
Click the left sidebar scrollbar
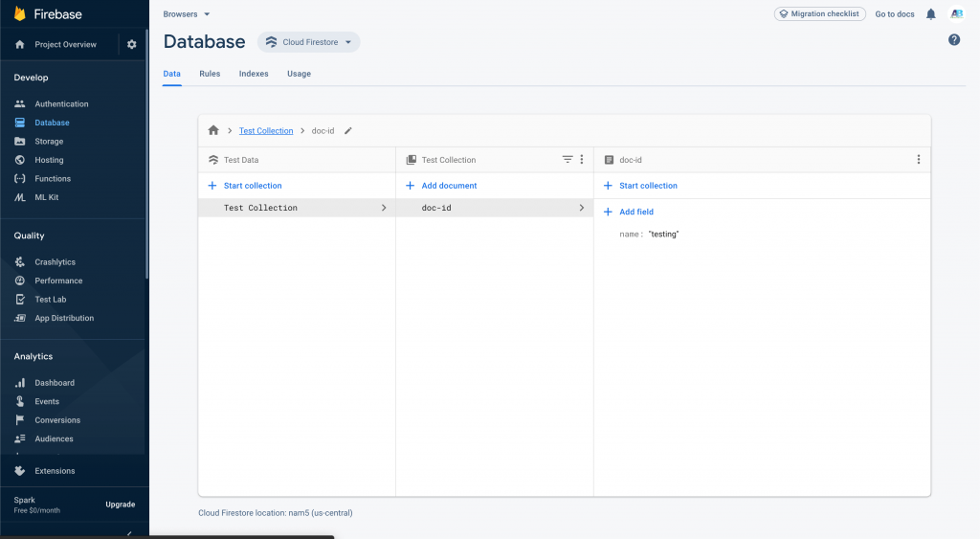click(146, 154)
